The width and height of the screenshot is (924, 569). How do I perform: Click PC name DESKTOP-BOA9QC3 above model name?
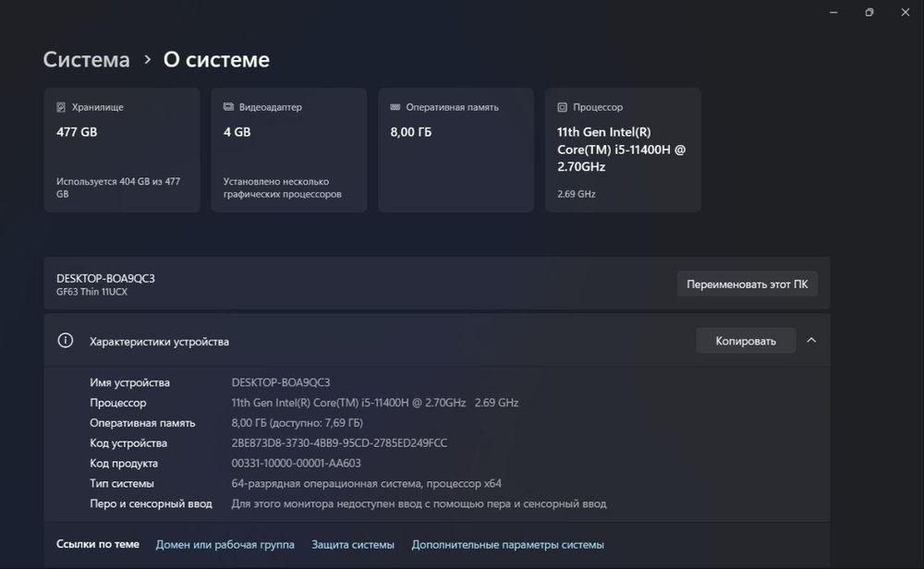pyautogui.click(x=105, y=279)
